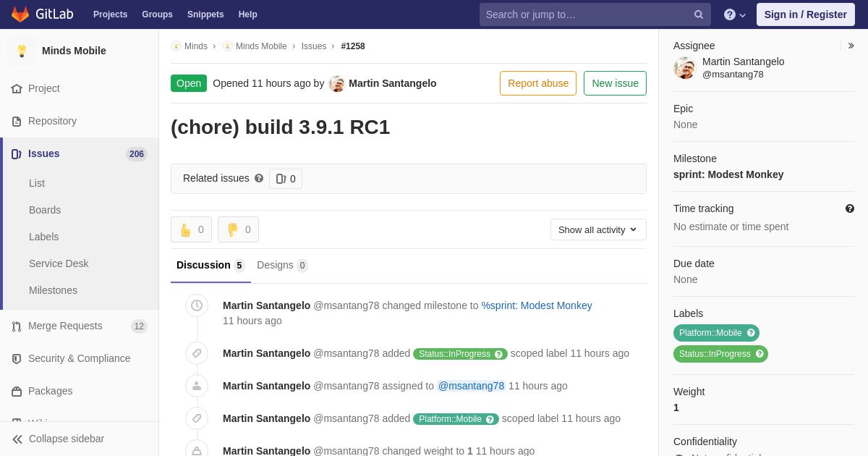The image size is (868, 456).
Task: Click help icon on Status::InProgress activity label
Action: (x=498, y=354)
